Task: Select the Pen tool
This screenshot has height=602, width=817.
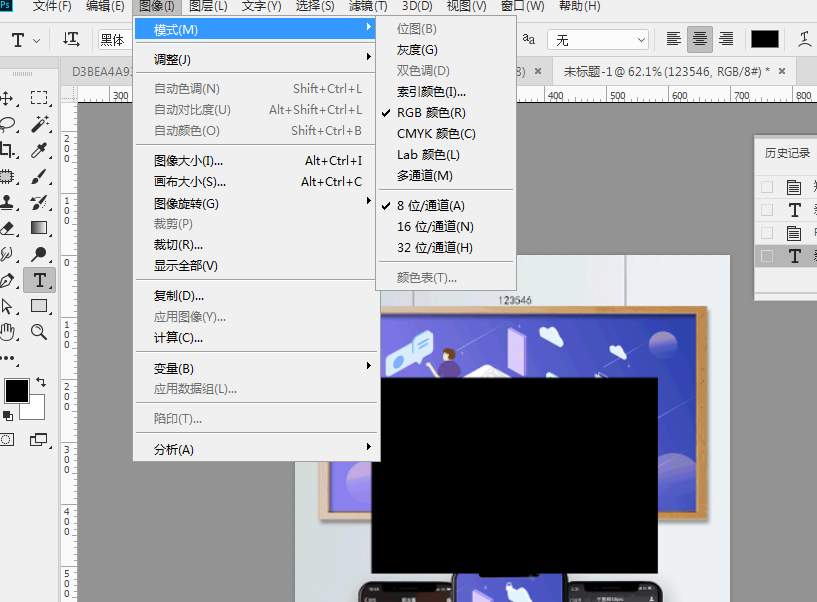Action: click(x=9, y=280)
